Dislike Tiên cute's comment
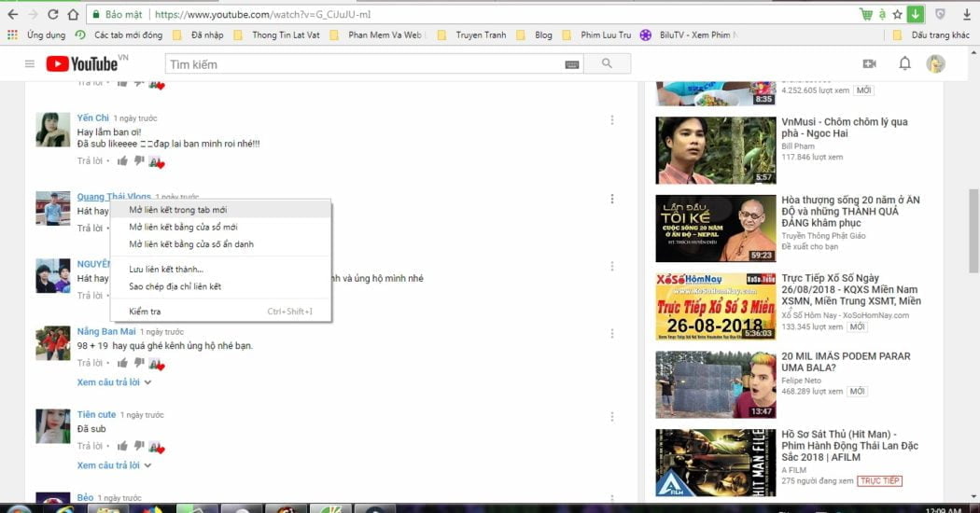Screen dimensions: 980x513 tap(139, 446)
